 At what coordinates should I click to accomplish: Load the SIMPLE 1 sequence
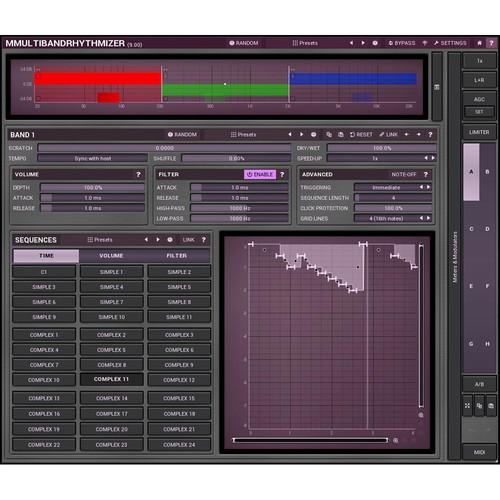pos(111,272)
